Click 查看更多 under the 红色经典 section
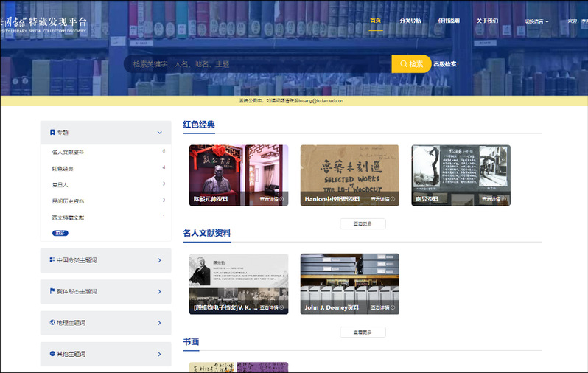Screen dimensions: 588x373 pos(362,223)
